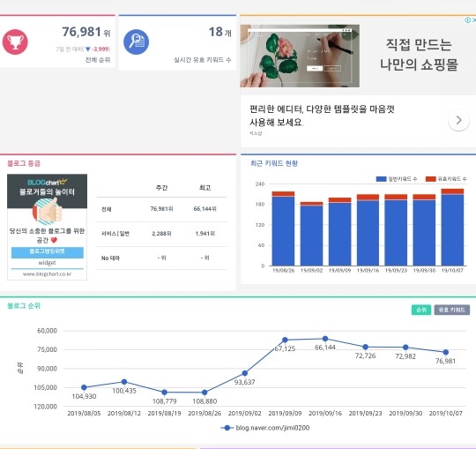Image resolution: width=476 pixels, height=449 pixels.
Task: Click the 19/09/09 keyword bar
Action: [x=339, y=232]
